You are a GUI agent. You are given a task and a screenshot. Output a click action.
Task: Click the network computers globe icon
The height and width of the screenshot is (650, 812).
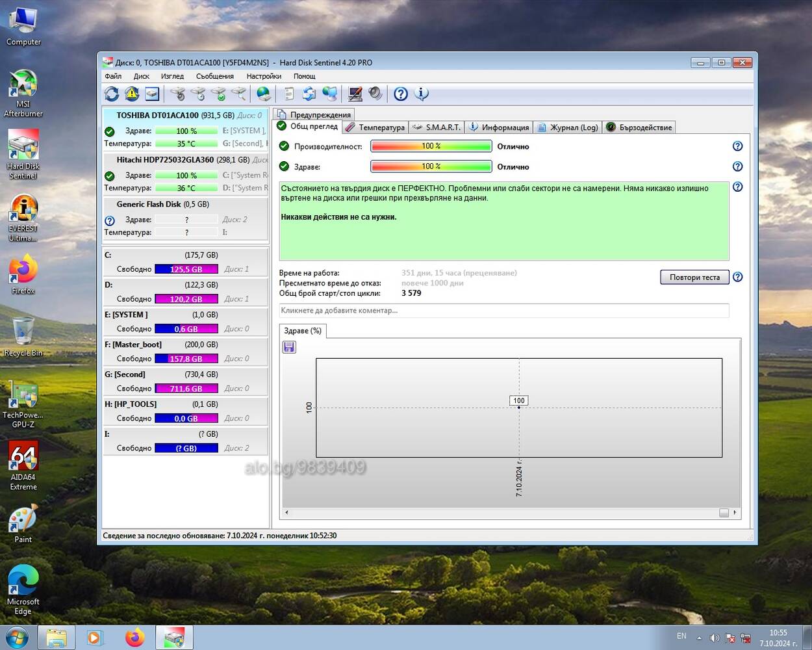tap(330, 94)
